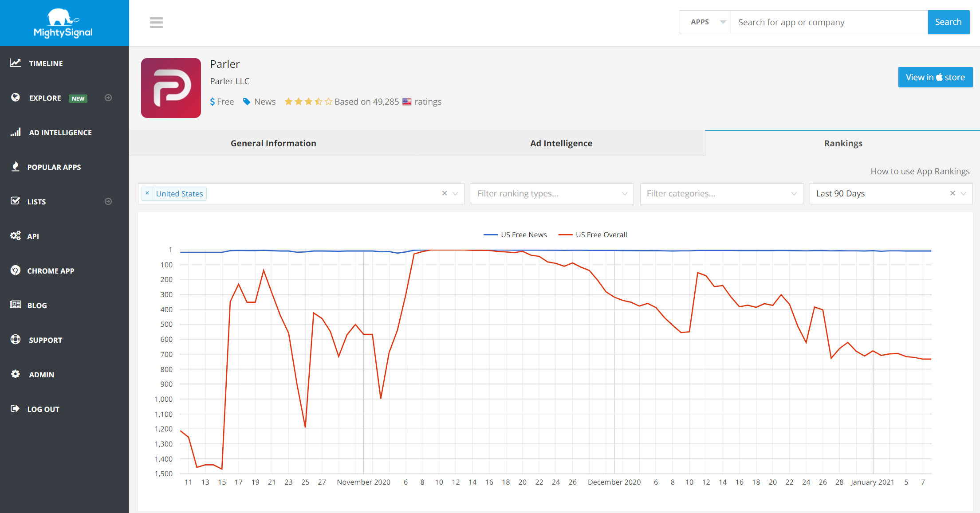The height and width of the screenshot is (513, 980).
Task: Click the star rating display
Action: tap(308, 102)
